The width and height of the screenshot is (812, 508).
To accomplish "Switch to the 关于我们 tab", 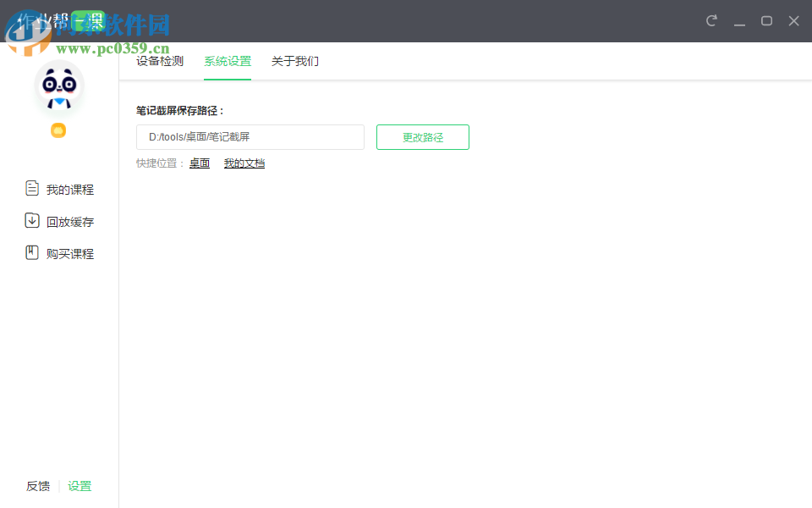I will click(x=294, y=61).
